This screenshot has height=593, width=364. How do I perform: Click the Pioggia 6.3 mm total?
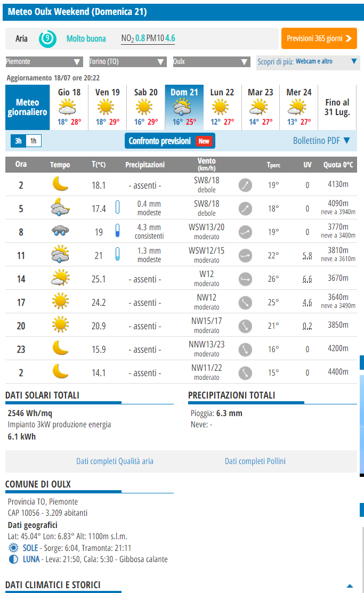tap(216, 413)
